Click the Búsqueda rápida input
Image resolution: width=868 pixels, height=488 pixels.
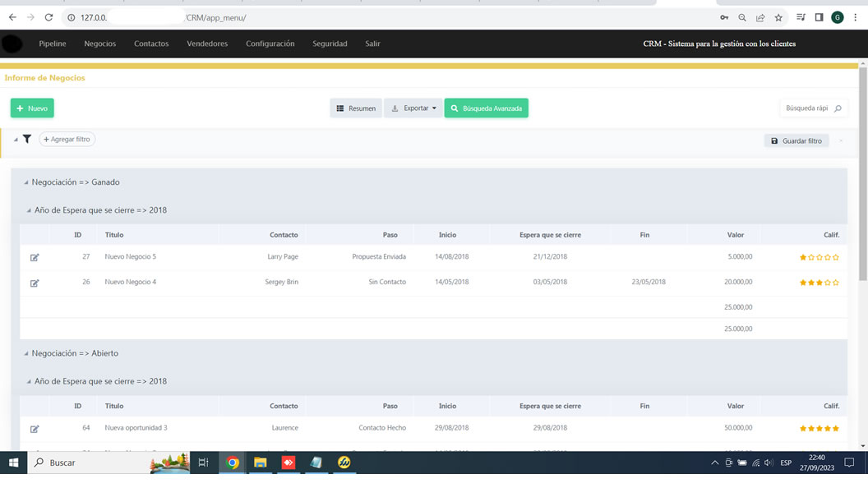click(807, 108)
